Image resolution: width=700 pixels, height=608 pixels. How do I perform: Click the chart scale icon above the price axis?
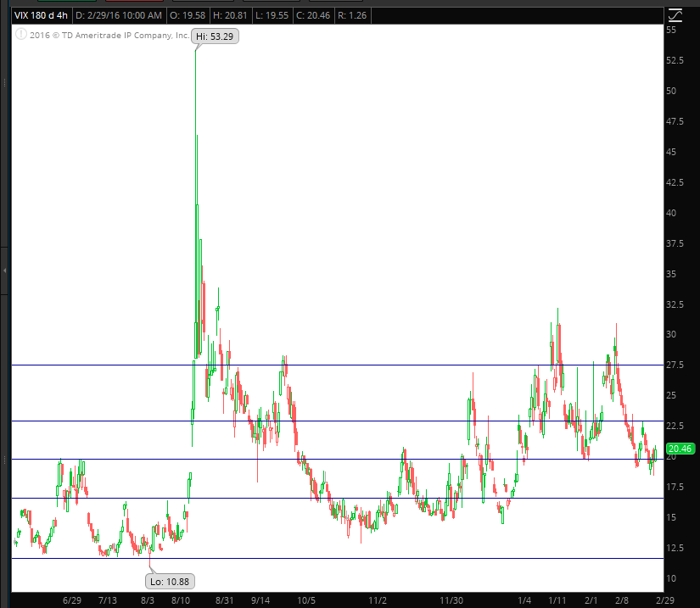pos(675,15)
